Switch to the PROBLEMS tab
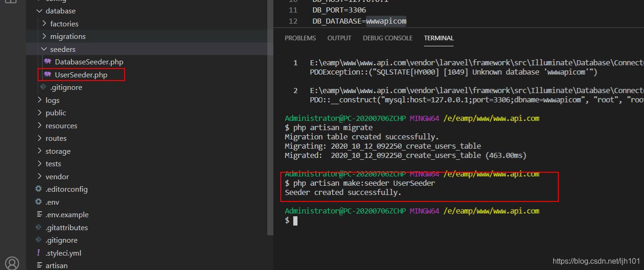The image size is (644, 270). click(x=300, y=38)
